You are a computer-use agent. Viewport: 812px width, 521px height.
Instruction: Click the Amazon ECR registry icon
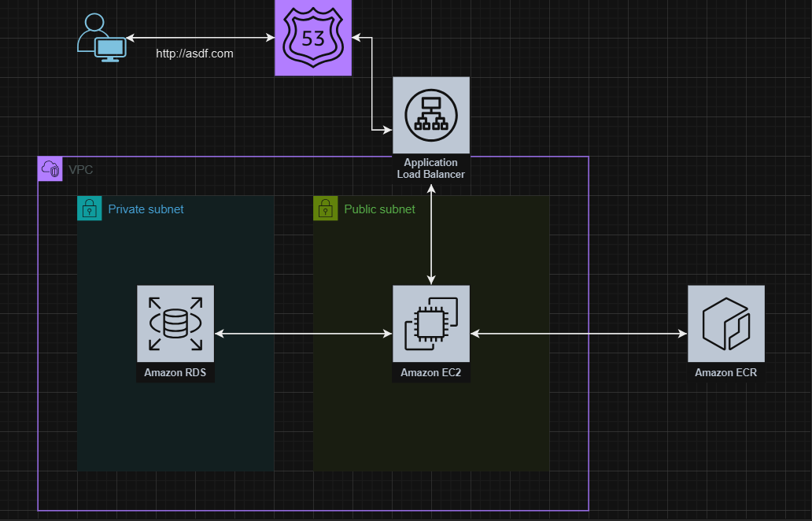pyautogui.click(x=725, y=324)
